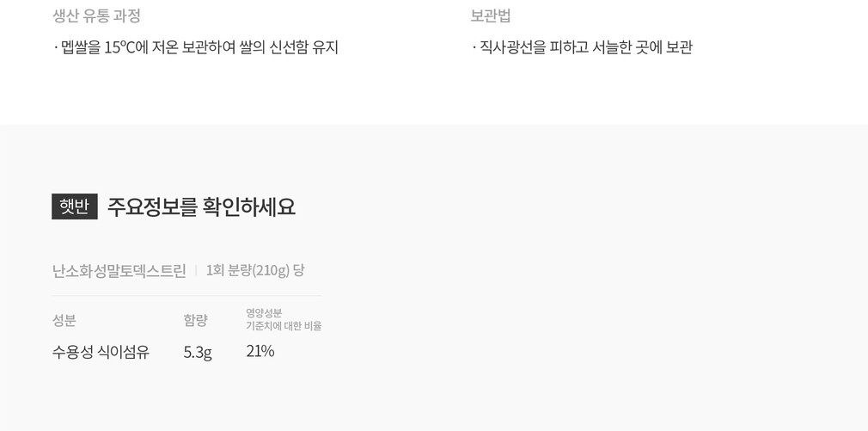Click the 1회 분량(210g) 당 serving label
This screenshot has height=431, width=868.
point(255,270)
